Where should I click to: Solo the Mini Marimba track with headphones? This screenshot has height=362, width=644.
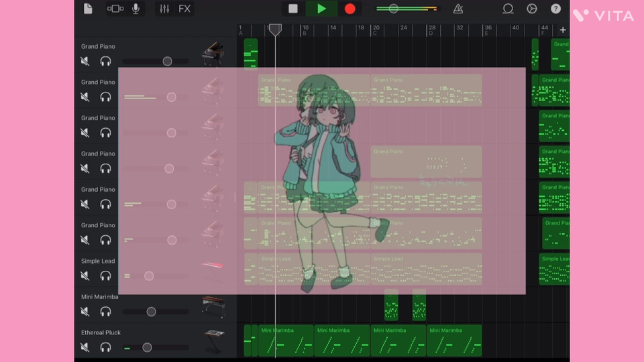105,312
